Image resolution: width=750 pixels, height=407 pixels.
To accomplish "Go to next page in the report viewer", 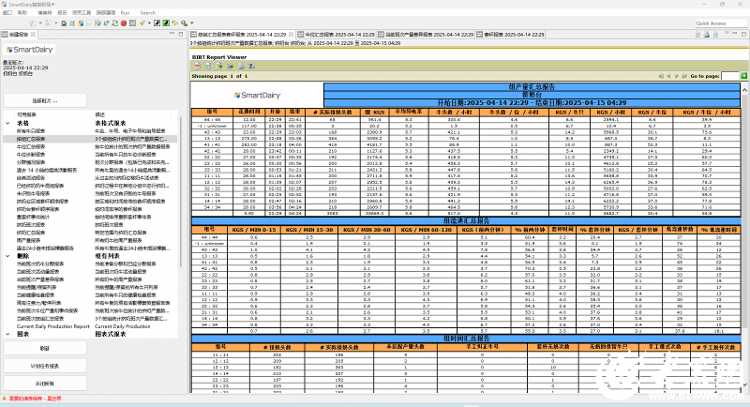I will click(x=677, y=76).
